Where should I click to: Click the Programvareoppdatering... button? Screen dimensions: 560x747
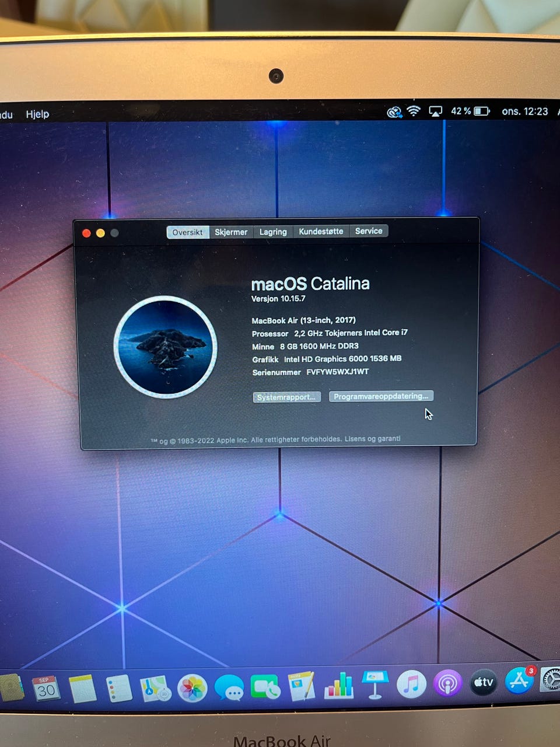381,396
